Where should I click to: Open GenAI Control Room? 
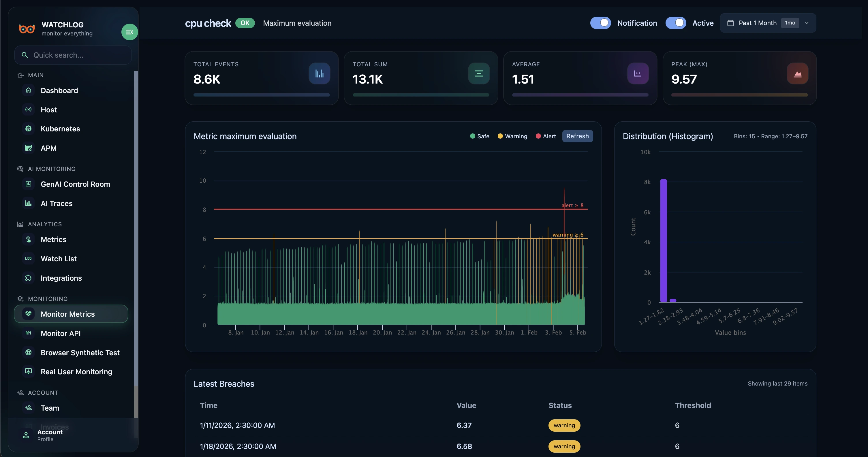pyautogui.click(x=75, y=184)
